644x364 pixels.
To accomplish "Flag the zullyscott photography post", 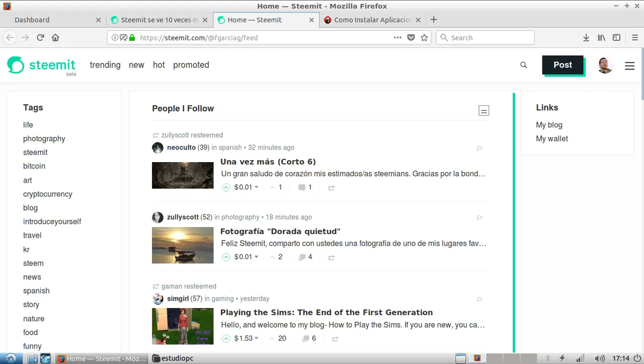I will point(479,218).
